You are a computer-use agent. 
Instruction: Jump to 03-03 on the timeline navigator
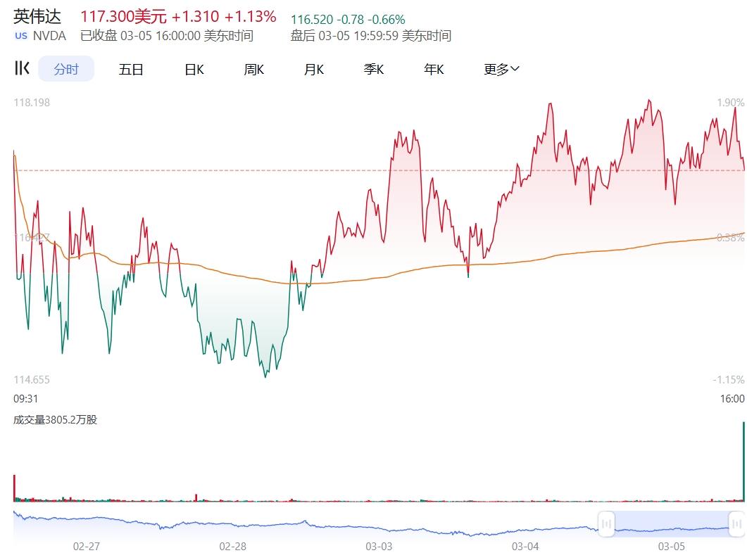click(x=379, y=546)
